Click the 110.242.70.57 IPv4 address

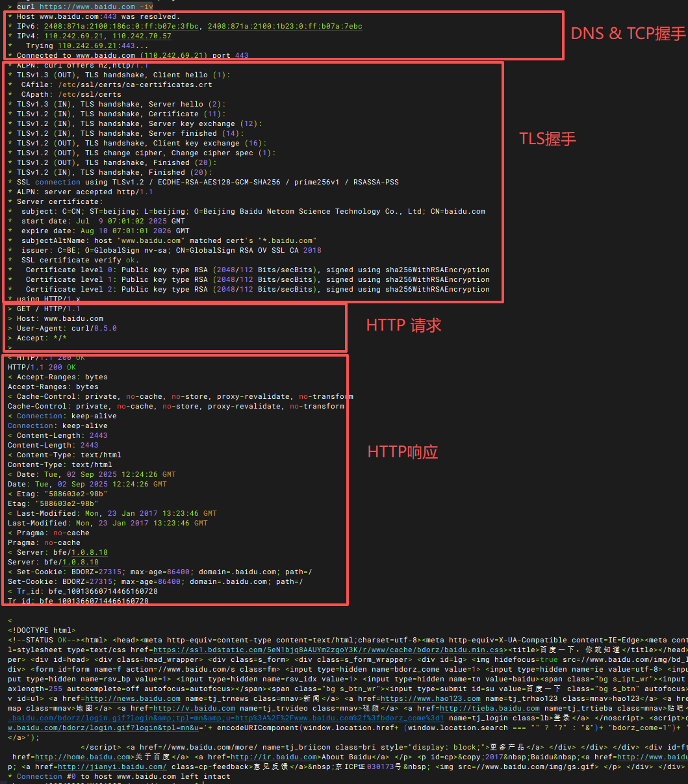pos(142,36)
